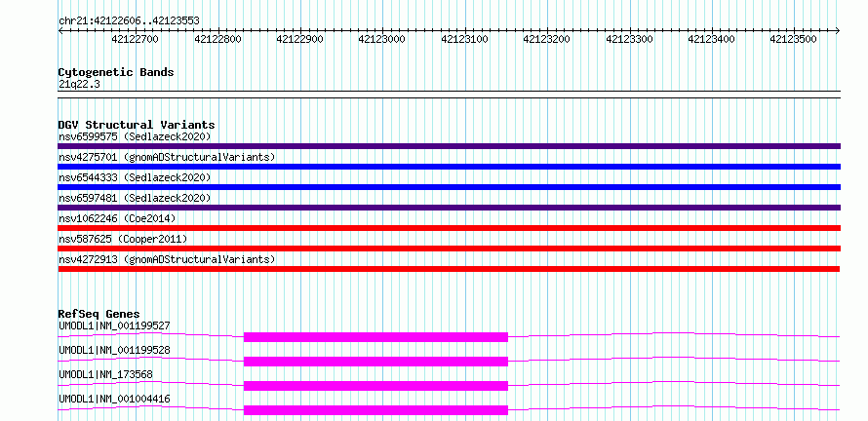Click the magenta exon of NM_001199527
Viewport: 868px width, 421px height.
[x=375, y=337]
